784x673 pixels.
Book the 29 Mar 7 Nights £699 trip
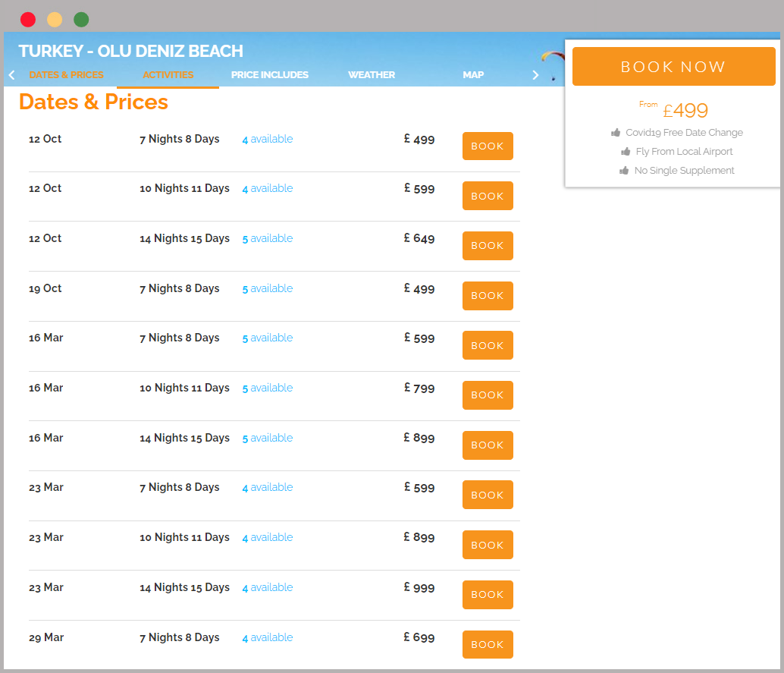point(488,645)
